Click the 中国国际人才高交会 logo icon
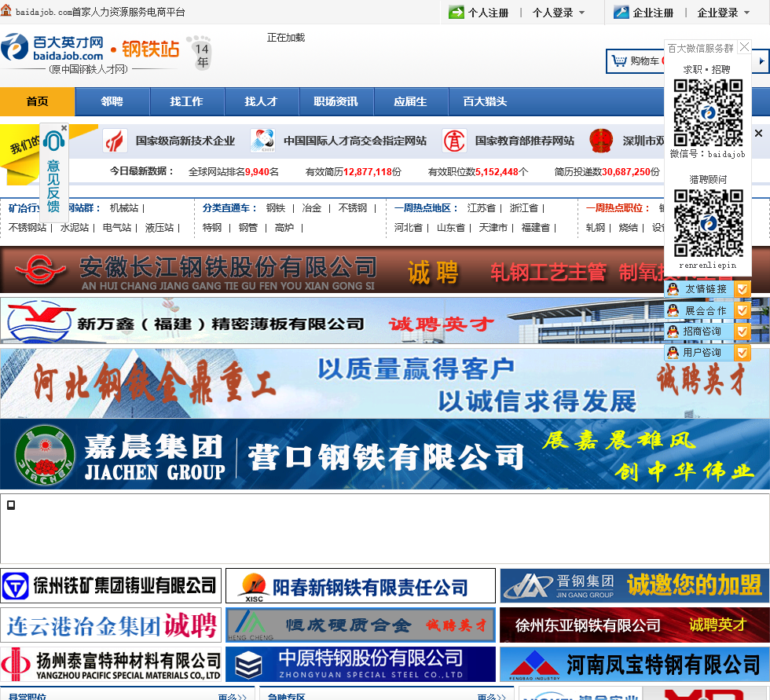The width and height of the screenshot is (770, 700). click(x=262, y=141)
